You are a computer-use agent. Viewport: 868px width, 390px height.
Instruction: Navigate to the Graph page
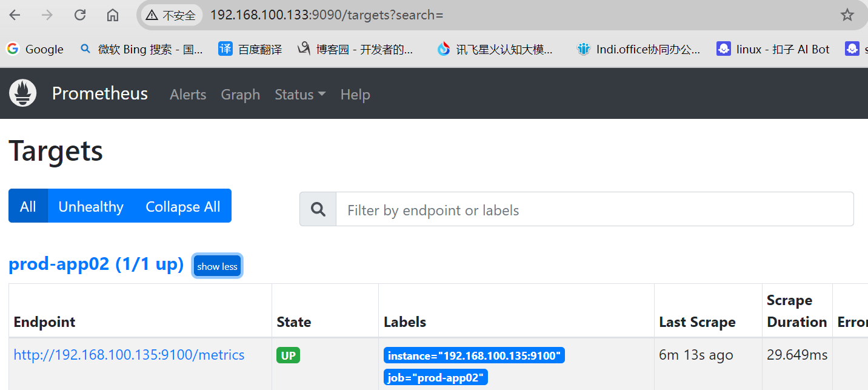pyautogui.click(x=240, y=95)
